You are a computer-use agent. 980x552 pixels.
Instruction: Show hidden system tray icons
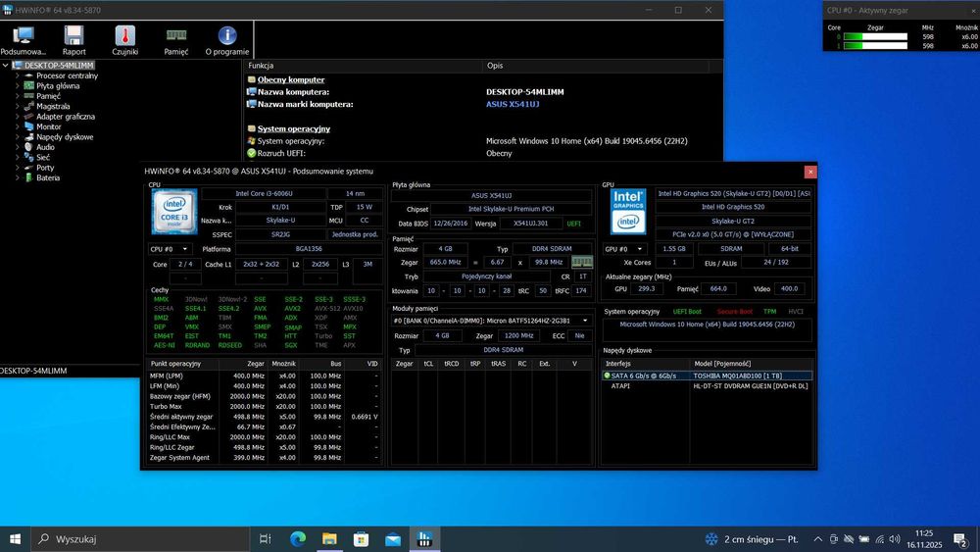click(817, 539)
